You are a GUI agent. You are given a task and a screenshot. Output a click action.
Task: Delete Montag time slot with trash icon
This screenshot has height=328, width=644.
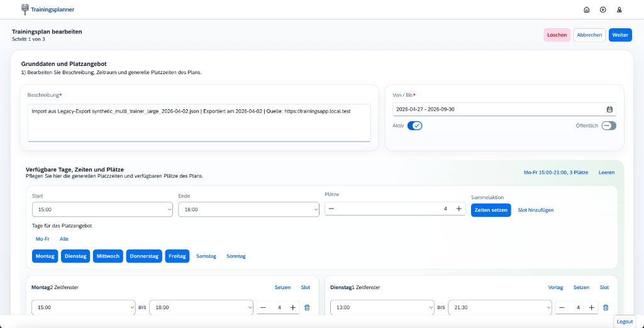pyautogui.click(x=307, y=307)
